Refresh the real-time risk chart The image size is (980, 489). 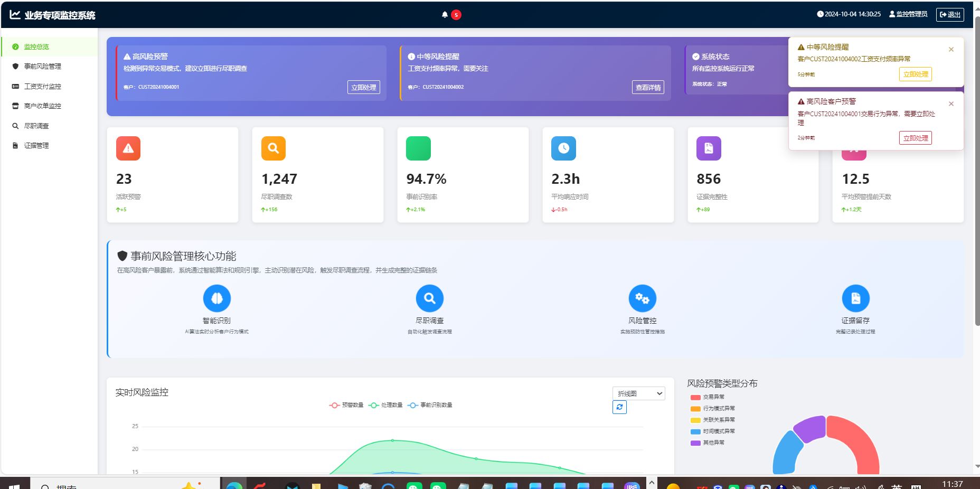(619, 407)
